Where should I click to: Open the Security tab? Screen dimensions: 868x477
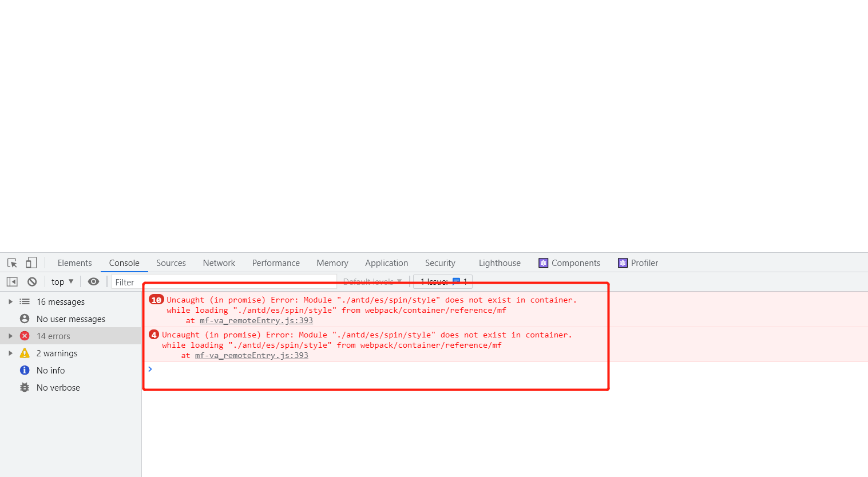click(x=440, y=263)
